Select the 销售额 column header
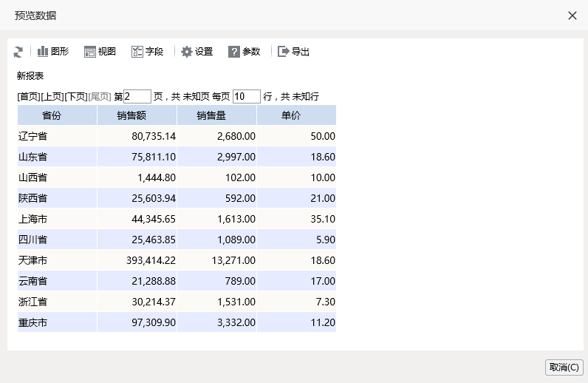Image resolution: width=588 pixels, height=383 pixels. click(137, 115)
